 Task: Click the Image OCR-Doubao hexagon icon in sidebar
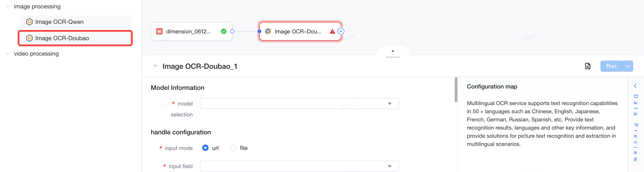coord(29,38)
